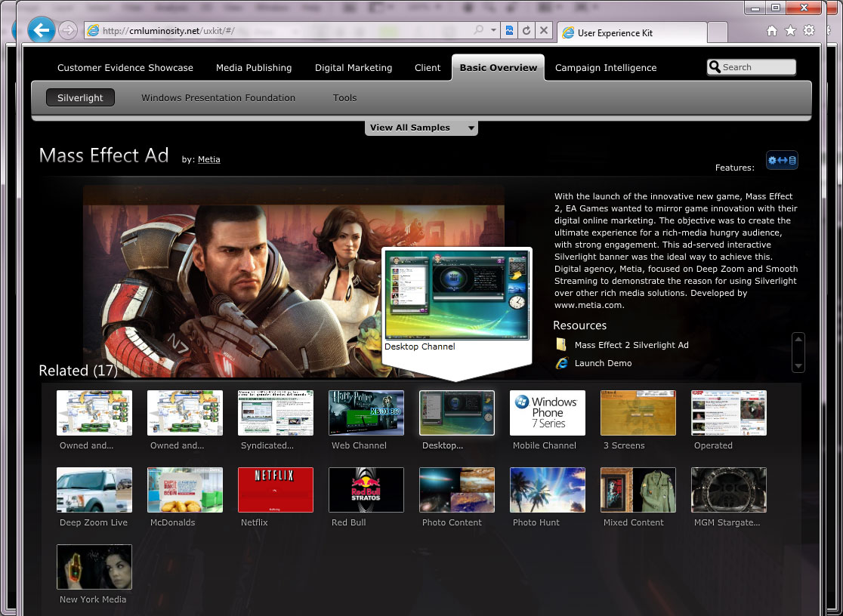
Task: Click the Internet Explorer icon beside Launch Demo
Action: 562,363
